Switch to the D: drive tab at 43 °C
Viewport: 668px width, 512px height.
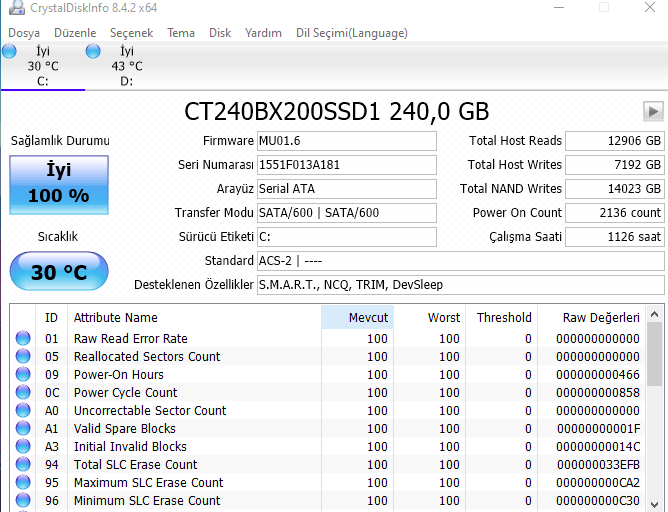coord(127,66)
